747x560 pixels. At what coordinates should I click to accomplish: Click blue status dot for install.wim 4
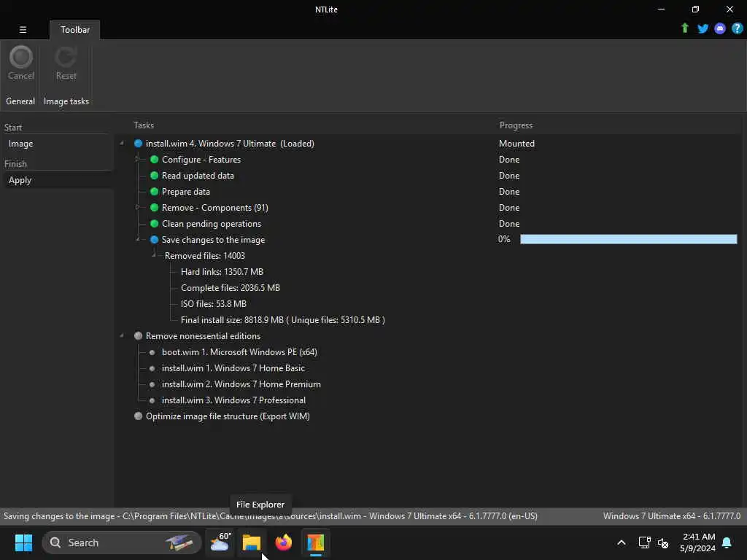pos(138,144)
